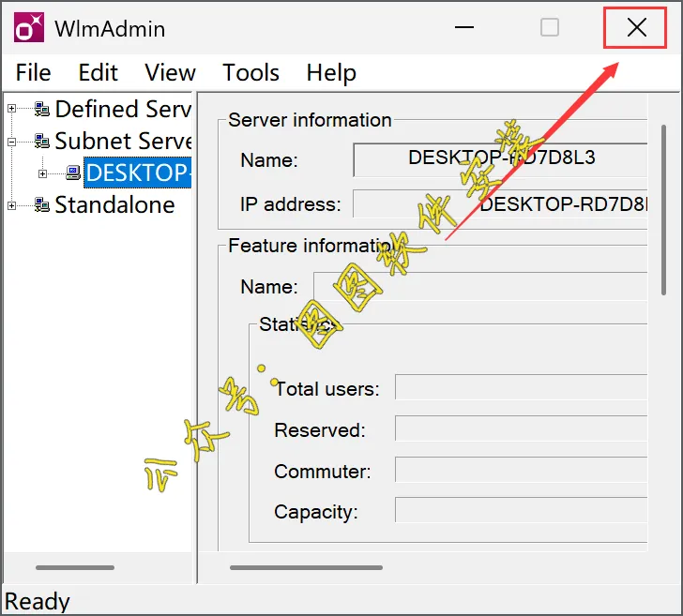Select the Defined Servers tree item
Viewport: 683px width, 616px height.
[123, 109]
